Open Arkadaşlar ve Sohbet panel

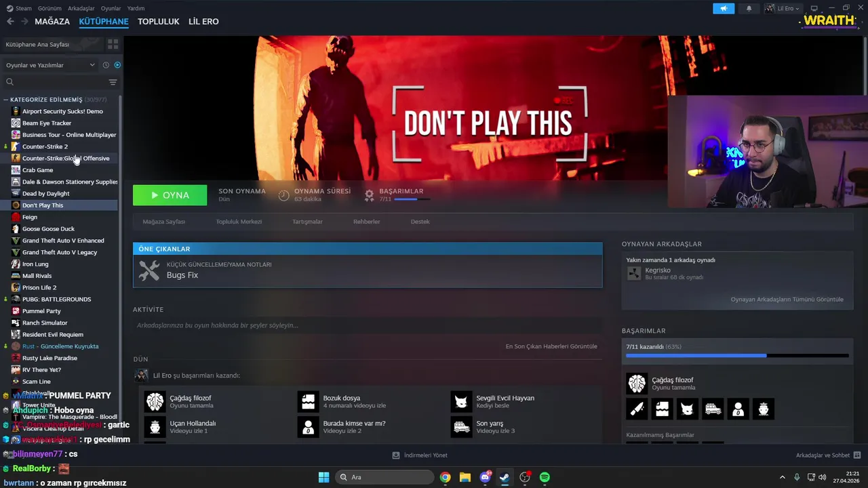point(828,455)
